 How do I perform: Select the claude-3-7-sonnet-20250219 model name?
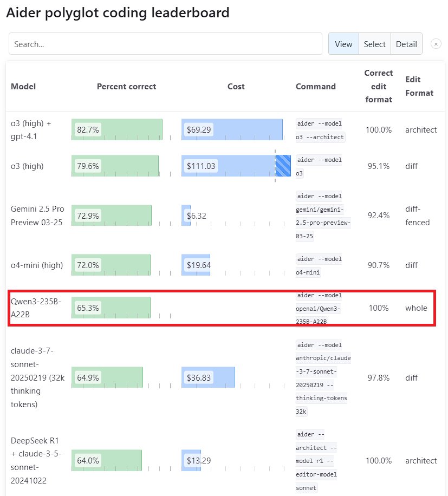point(38,377)
